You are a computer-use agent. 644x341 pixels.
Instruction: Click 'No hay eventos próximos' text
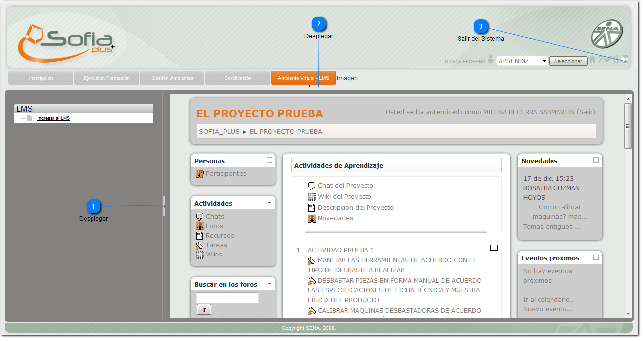[548, 276]
